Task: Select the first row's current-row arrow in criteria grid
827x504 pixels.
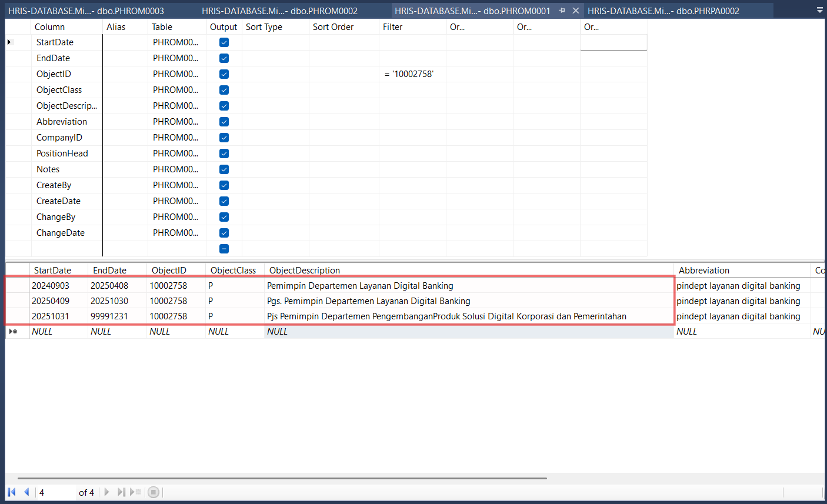Action: tap(9, 42)
